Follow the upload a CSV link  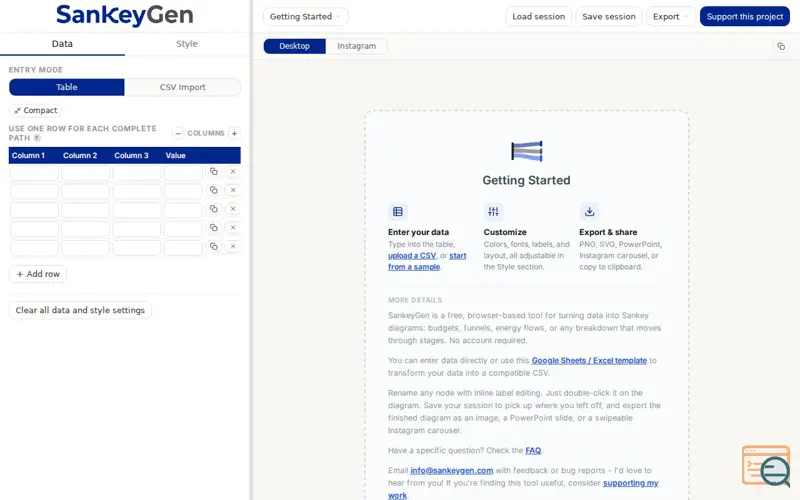pos(412,256)
